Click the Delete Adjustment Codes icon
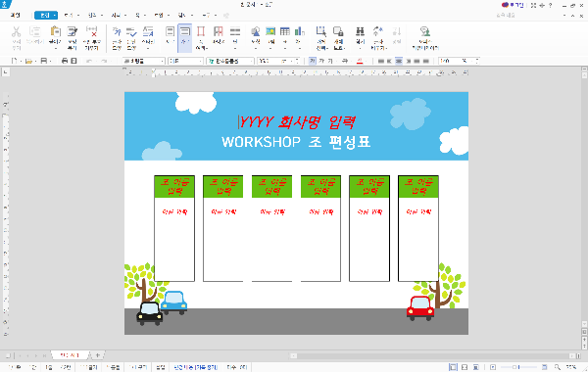Image resolution: width=588 pixels, height=372 pixels. click(x=91, y=32)
